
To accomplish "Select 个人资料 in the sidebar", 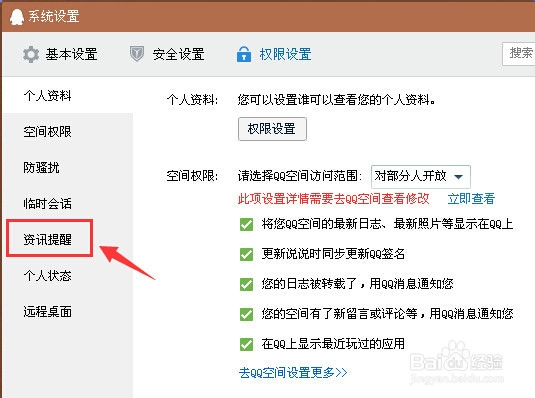I will [47, 96].
